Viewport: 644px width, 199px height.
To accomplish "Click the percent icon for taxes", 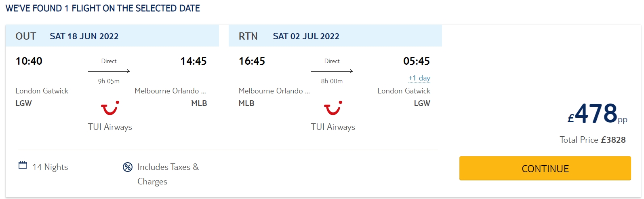I will [x=128, y=167].
